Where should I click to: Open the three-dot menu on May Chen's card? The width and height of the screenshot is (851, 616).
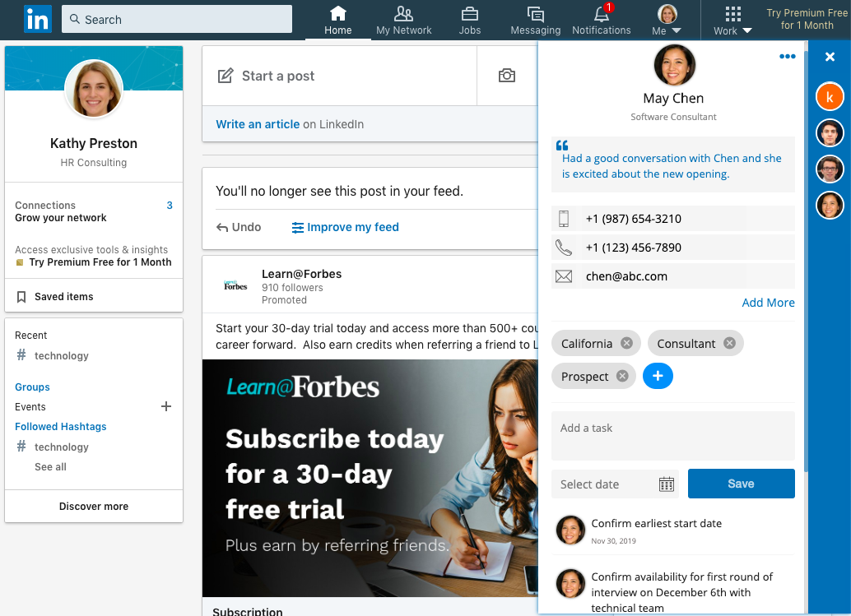(x=787, y=56)
